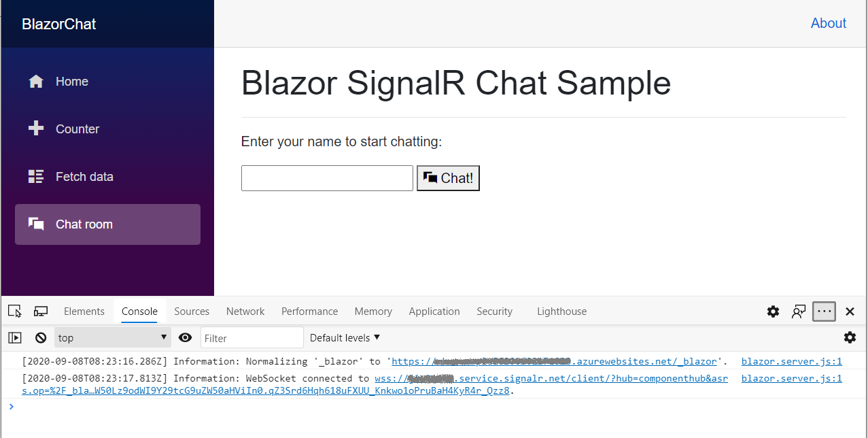Open the console sidebar panel icon
Viewport: 868px width, 438px height.
[x=14, y=337]
